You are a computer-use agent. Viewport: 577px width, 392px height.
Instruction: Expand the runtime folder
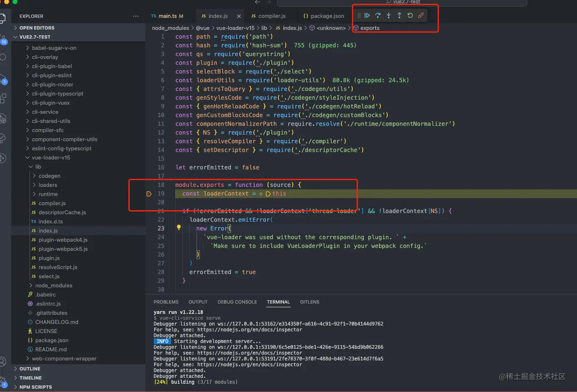78,194
